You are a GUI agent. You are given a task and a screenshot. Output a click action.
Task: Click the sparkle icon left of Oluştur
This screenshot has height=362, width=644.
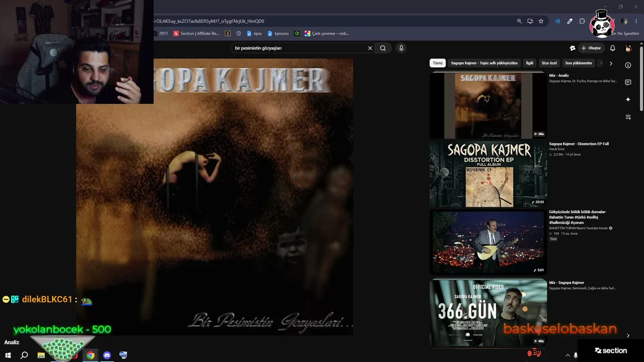572,48
